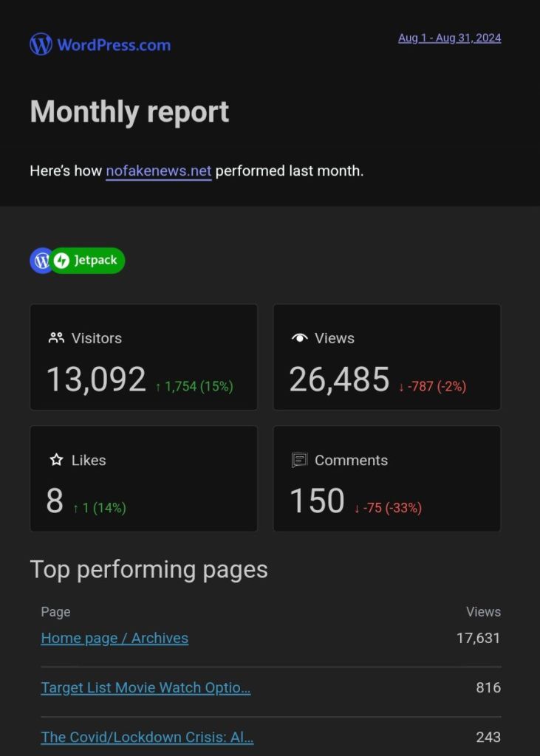540x756 pixels.
Task: Open the Aug 1 - Aug 31, 2024 date link
Action: pos(449,38)
